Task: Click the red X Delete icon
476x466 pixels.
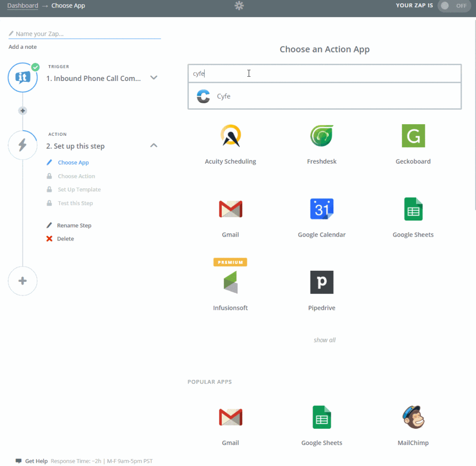Action: tap(49, 239)
